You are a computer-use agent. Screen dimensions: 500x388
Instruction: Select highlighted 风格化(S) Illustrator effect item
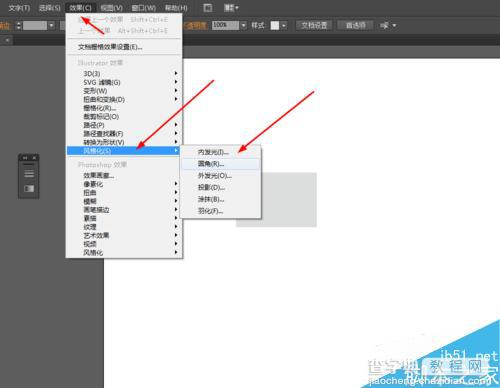pos(124,151)
